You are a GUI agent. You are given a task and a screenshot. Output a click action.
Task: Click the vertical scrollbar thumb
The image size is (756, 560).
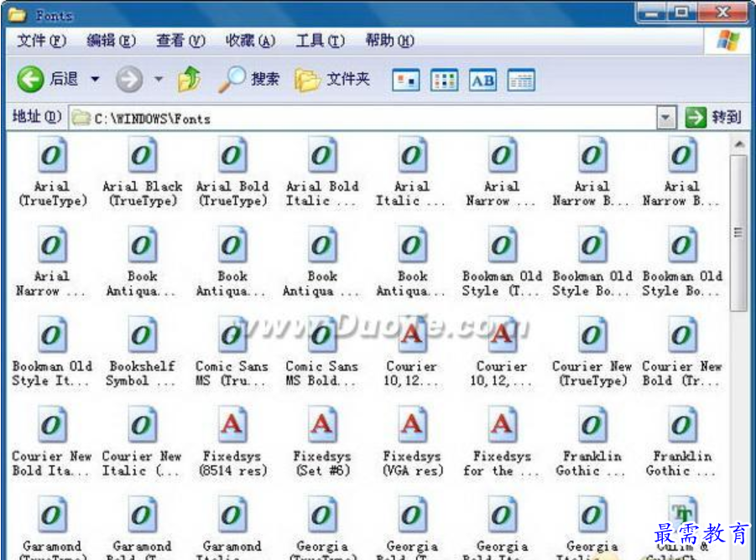click(738, 232)
